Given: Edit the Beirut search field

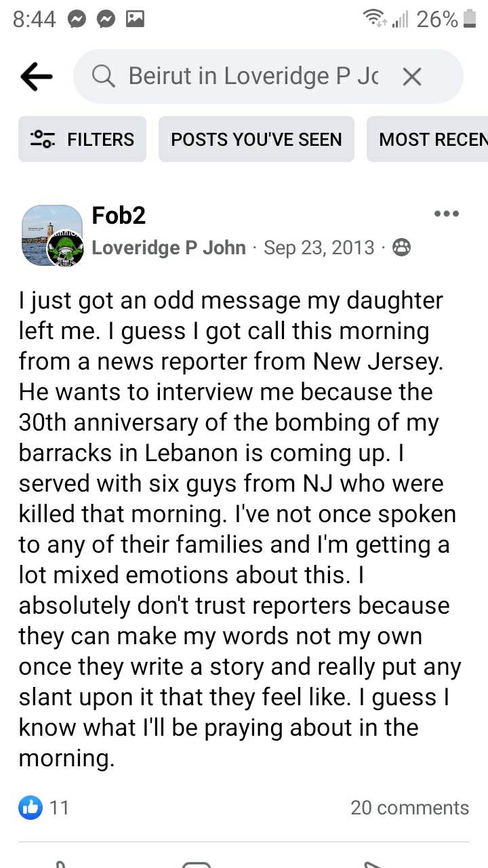Looking at the screenshot, I should [251, 77].
